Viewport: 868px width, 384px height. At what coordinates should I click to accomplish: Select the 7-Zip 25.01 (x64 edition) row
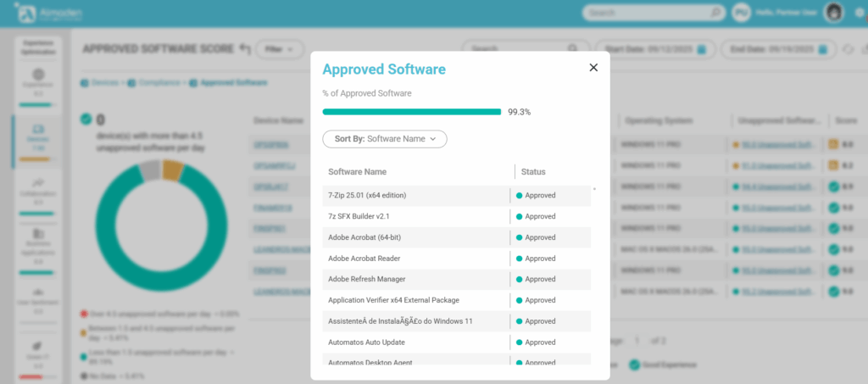click(415, 195)
